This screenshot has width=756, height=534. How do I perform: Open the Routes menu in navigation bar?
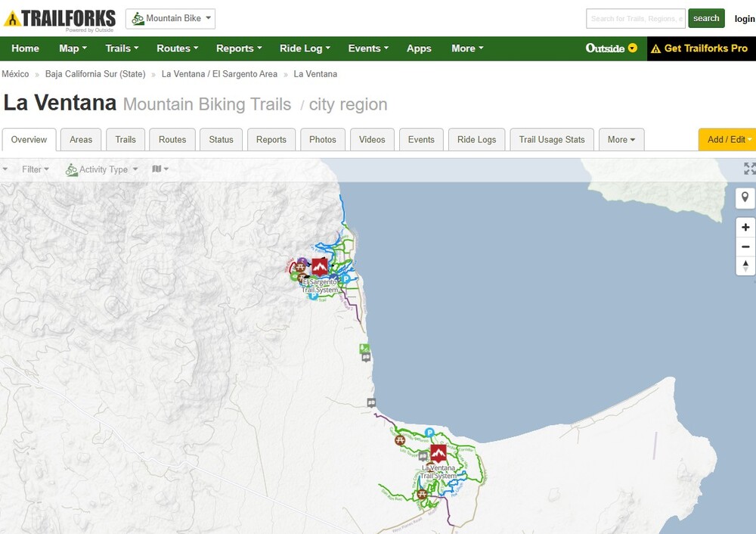[177, 48]
